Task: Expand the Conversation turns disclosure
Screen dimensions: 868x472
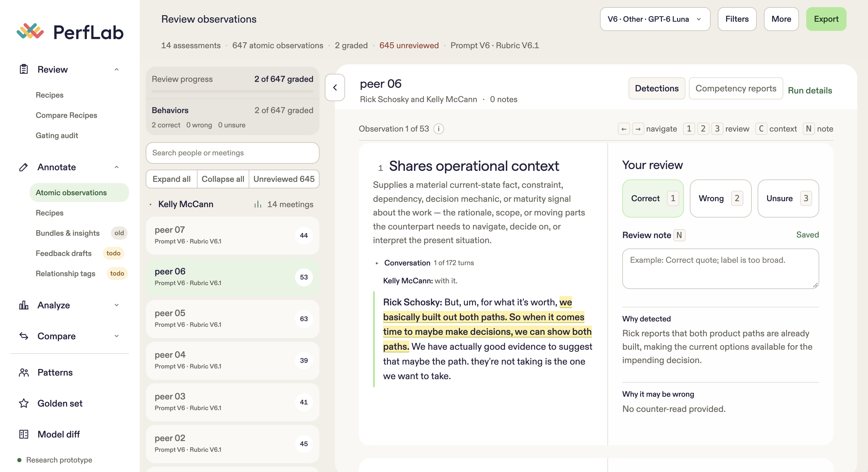Action: tap(377, 263)
